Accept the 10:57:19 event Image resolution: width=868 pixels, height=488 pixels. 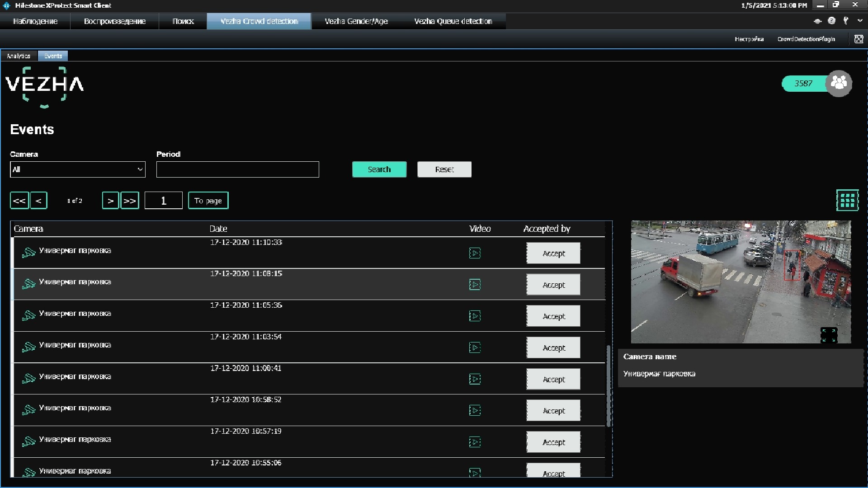553,442
